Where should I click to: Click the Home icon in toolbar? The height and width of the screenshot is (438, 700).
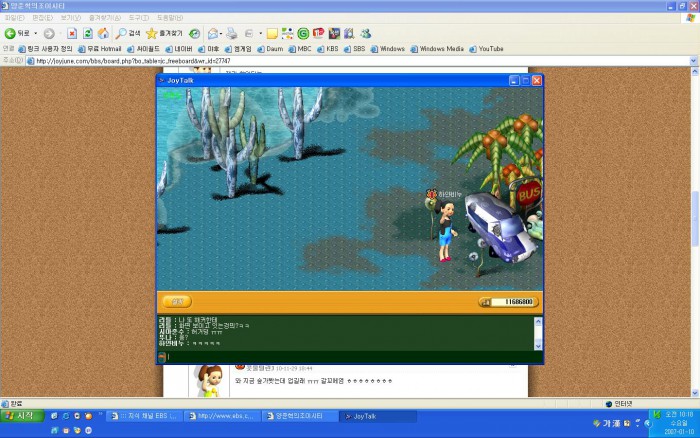103,33
